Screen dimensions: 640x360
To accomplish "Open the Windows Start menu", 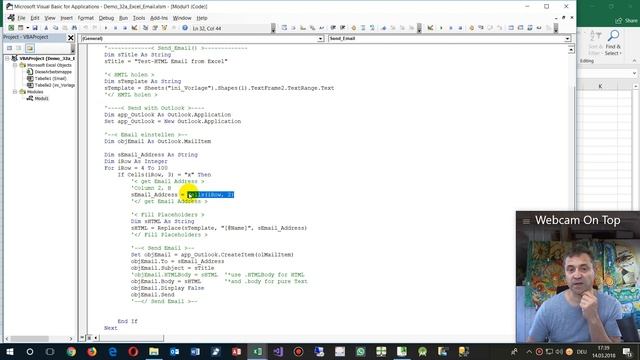I will (x=9, y=351).
